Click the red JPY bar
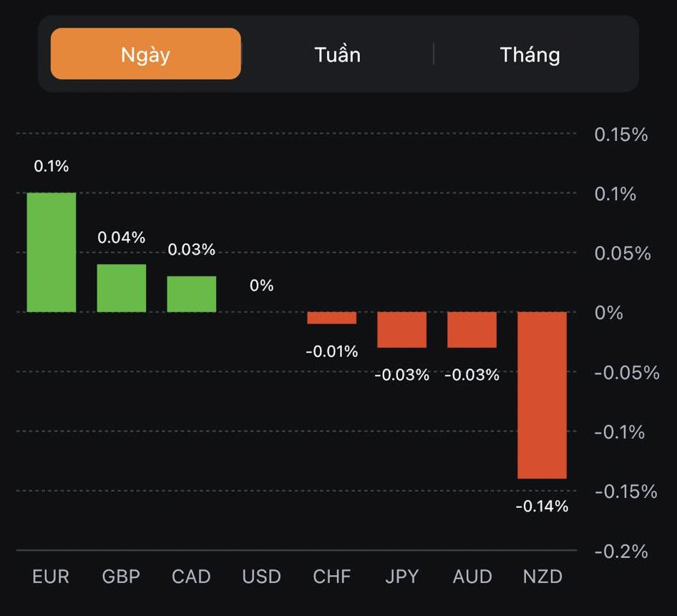The width and height of the screenshot is (677, 616). click(402, 330)
